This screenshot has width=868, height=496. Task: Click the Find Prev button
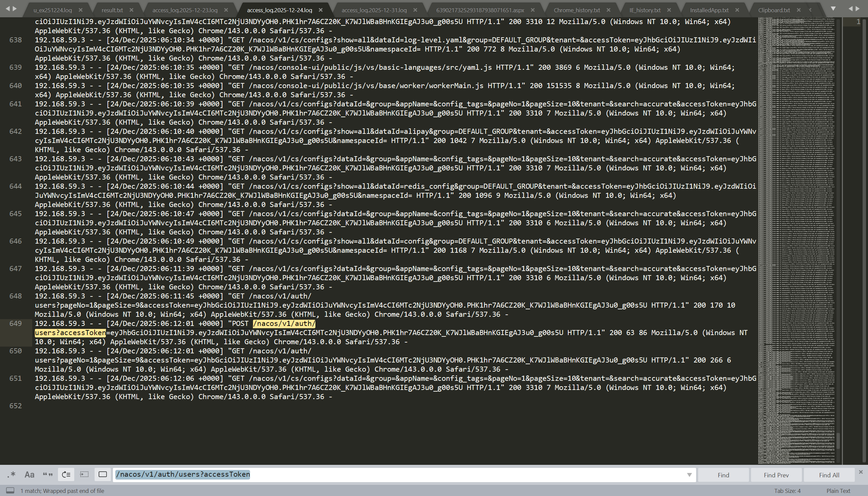coord(776,475)
